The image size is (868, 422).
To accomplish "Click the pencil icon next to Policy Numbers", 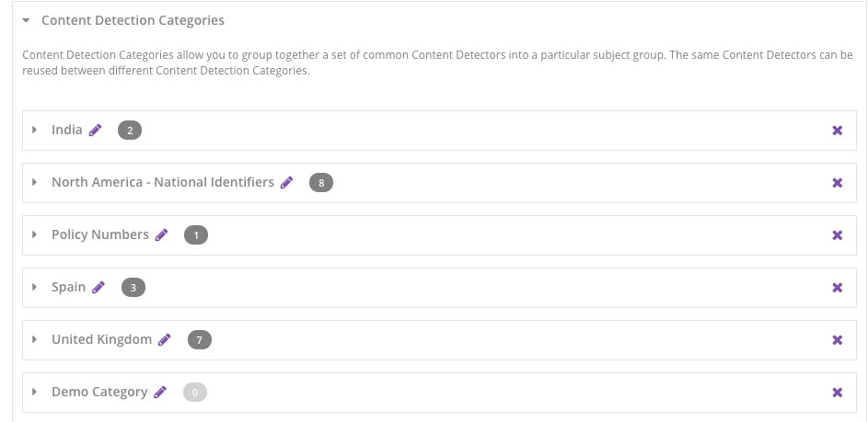I will click(x=162, y=235).
